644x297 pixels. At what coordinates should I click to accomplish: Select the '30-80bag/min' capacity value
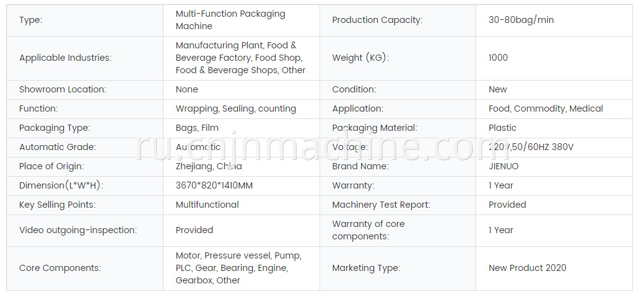(521, 20)
